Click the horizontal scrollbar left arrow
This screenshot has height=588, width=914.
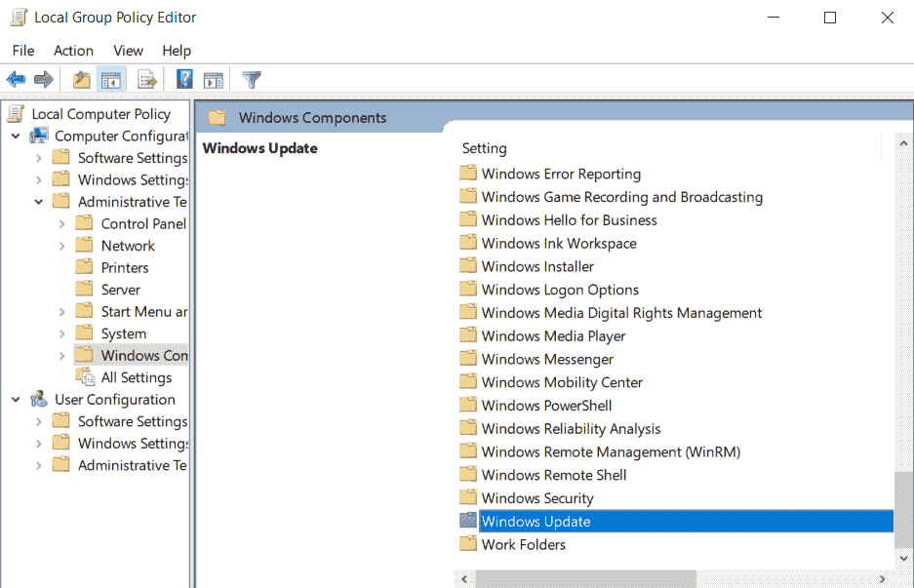click(465, 579)
